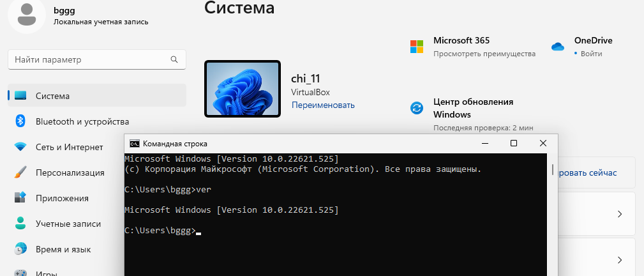This screenshot has height=276, width=644.
Task: Click the Personalization paintbrush icon
Action: (20, 172)
